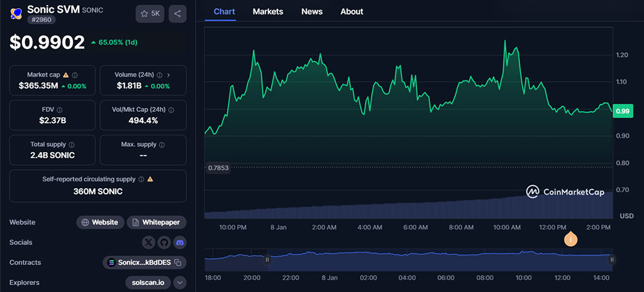Click the Total supply info icon
Viewport: 644px width, 292px height.
coord(72,145)
